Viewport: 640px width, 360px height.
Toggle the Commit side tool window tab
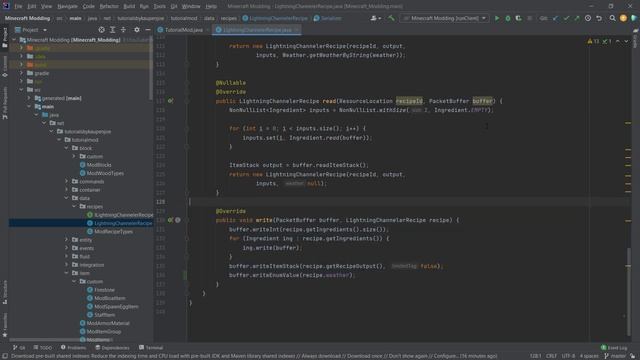4,67
